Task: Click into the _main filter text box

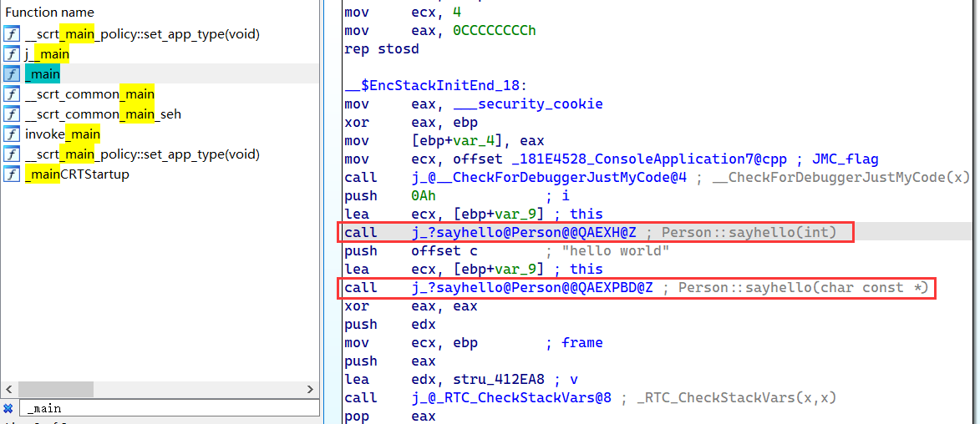Action: tap(167, 408)
